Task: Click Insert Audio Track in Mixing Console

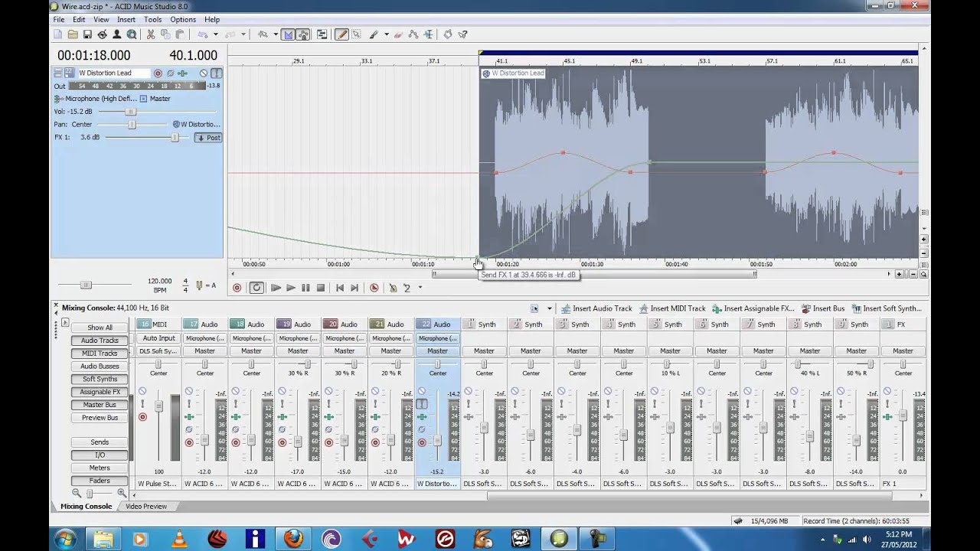Action: pos(596,308)
